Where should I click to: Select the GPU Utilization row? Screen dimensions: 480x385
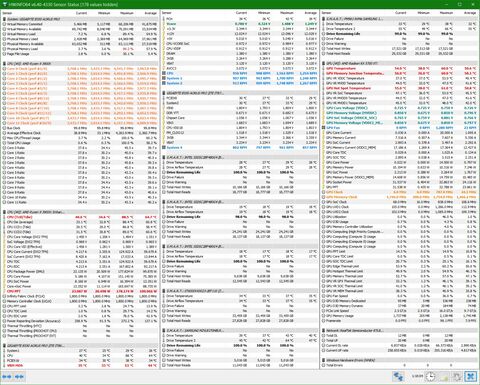(x=399, y=217)
